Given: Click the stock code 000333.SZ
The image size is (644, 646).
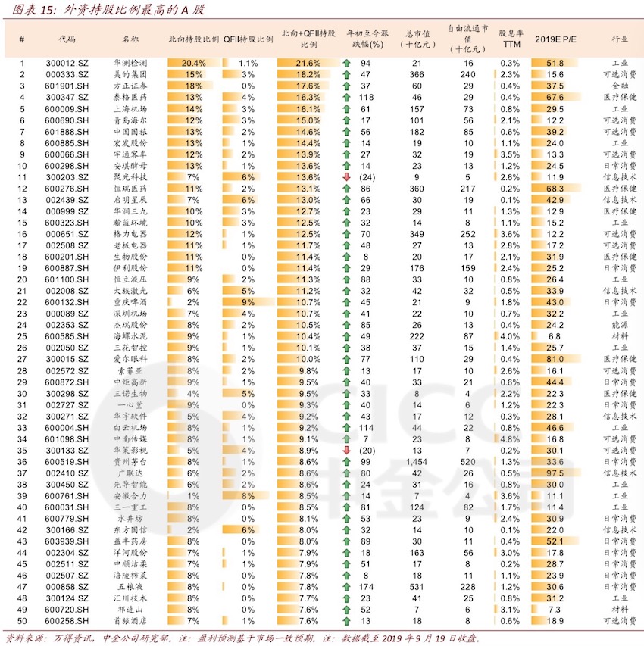Looking at the screenshot, I should tap(67, 74).
